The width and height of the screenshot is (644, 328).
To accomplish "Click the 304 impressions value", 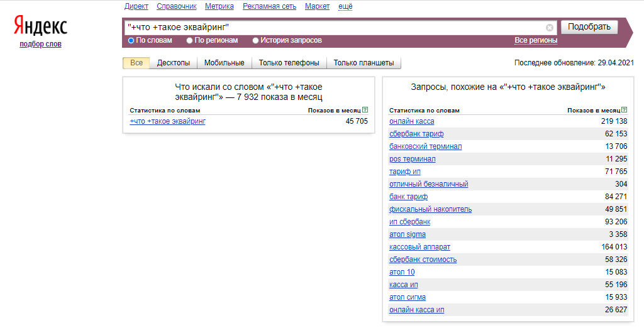I will [x=621, y=184].
